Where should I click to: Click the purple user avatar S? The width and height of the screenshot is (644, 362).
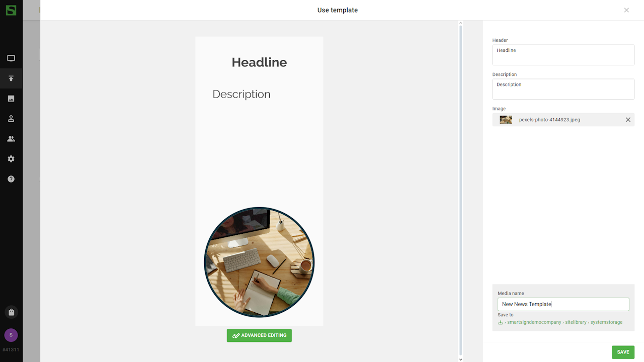(x=11, y=335)
